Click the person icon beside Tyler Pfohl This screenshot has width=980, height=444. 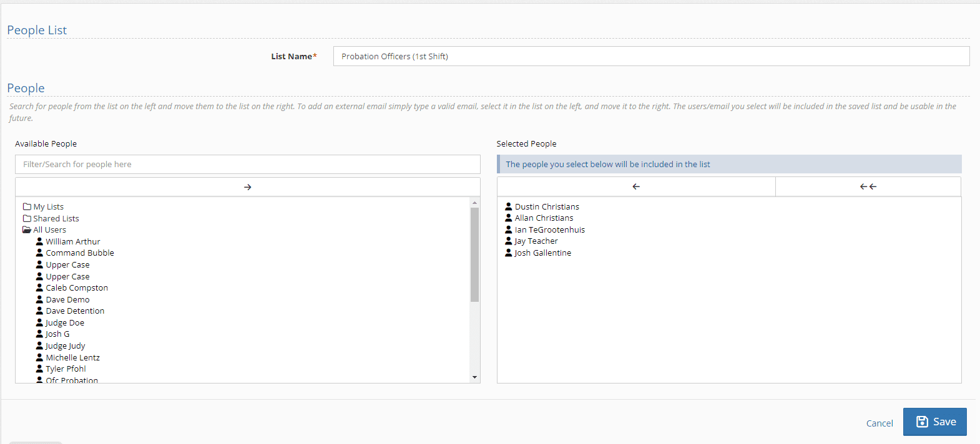click(x=39, y=369)
